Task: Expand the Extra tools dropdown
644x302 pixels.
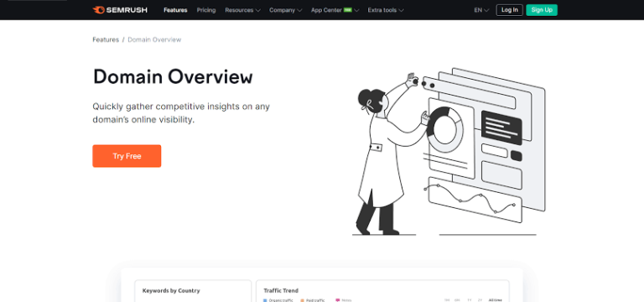Action: click(385, 10)
